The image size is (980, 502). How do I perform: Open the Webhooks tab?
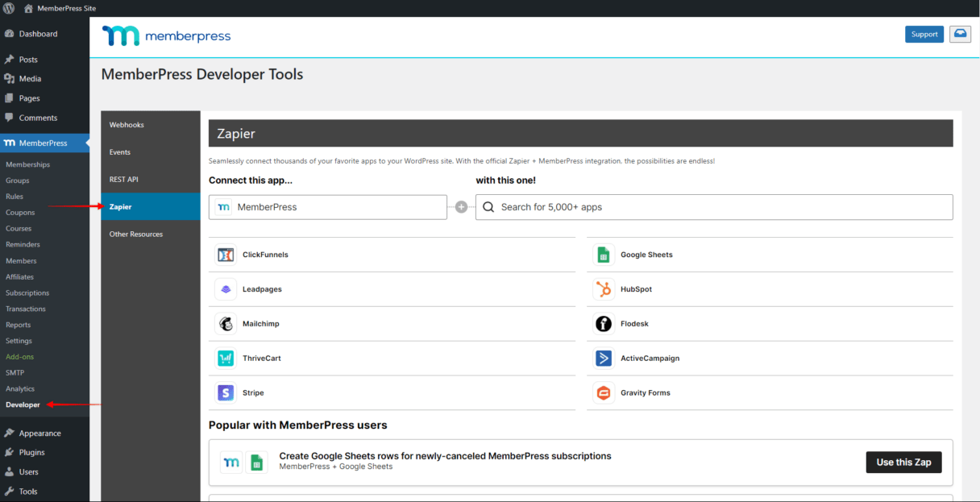[151, 125]
